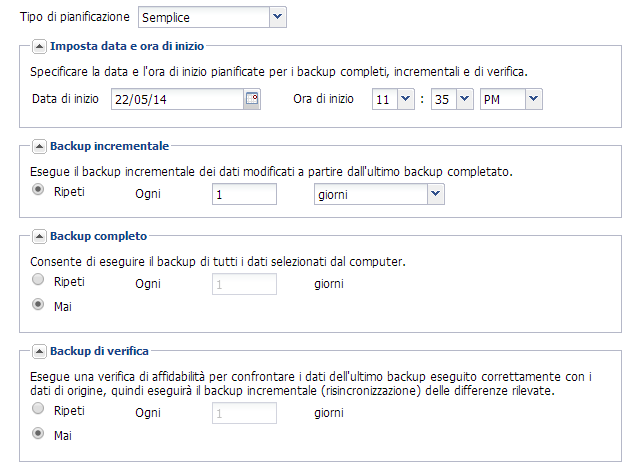Screen dimensions: 631x467
Task: Open the start date calendar picker
Action: click(251, 99)
